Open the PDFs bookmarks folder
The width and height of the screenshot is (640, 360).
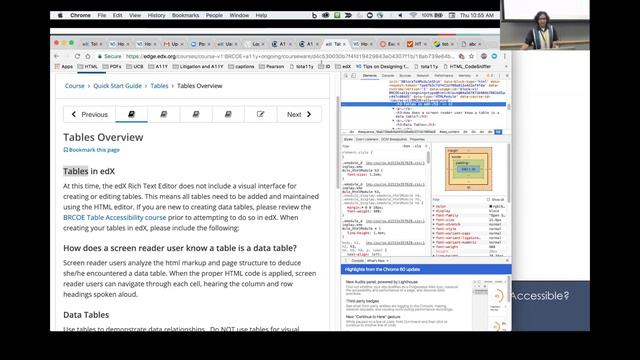112,67
